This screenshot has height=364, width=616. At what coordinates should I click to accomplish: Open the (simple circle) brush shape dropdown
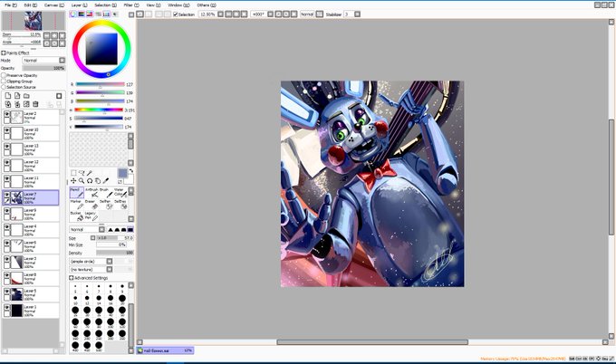pos(91,261)
